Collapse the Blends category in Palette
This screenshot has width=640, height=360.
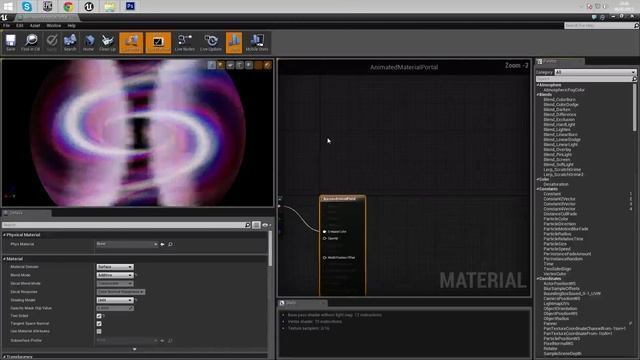538,95
